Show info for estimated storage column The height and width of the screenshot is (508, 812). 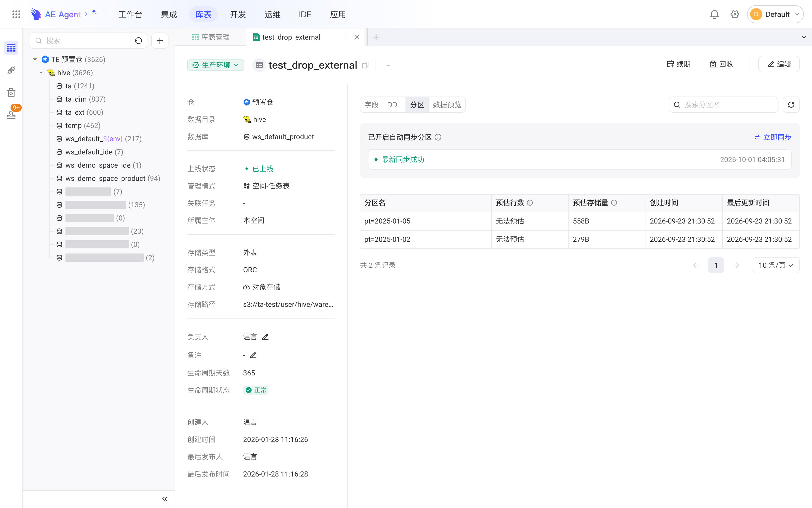tap(614, 203)
